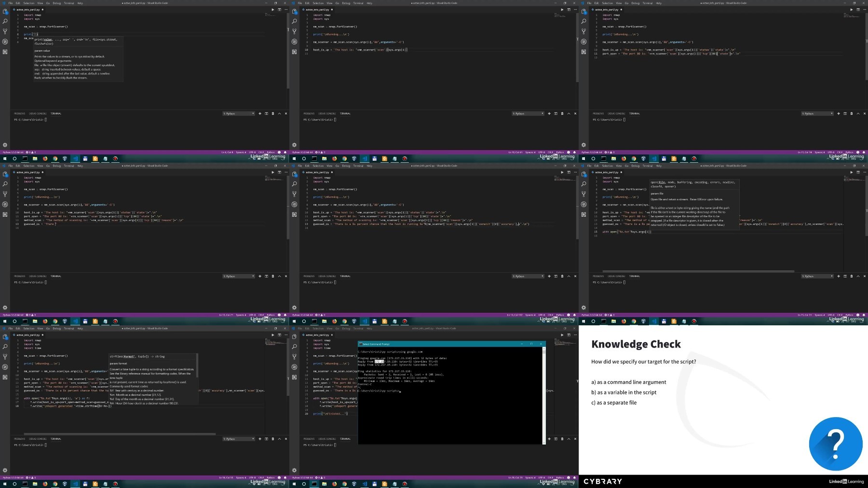Open Debug icon in the print tooltip frame

pyautogui.click(x=5, y=42)
